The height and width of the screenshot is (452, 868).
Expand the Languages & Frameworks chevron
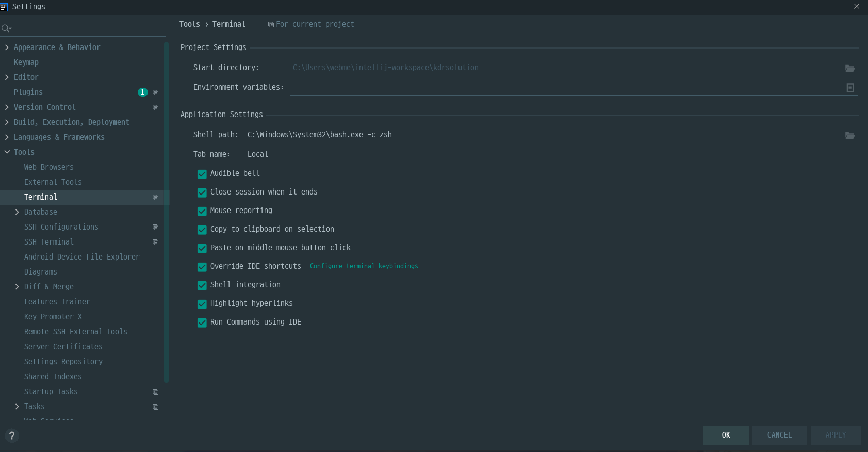pyautogui.click(x=7, y=137)
